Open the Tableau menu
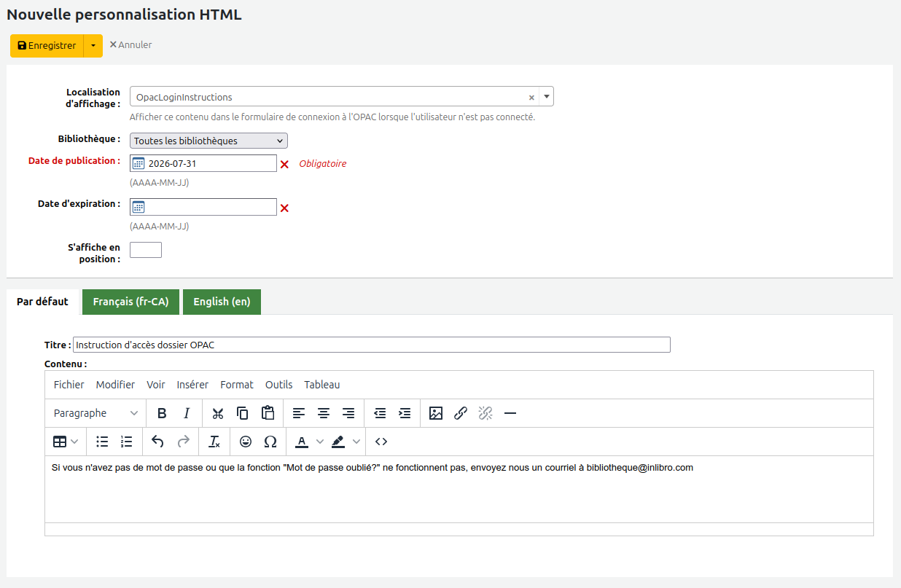This screenshot has height=588, width=901. tap(322, 385)
